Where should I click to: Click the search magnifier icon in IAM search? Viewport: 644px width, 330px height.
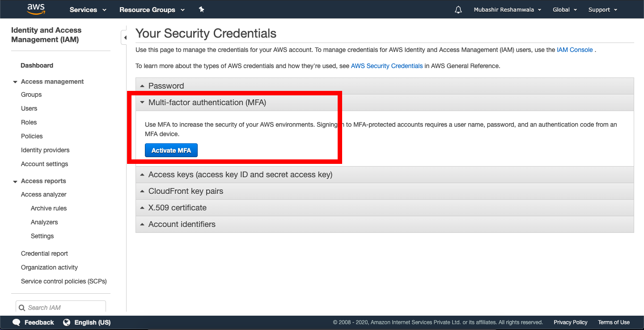(x=21, y=308)
